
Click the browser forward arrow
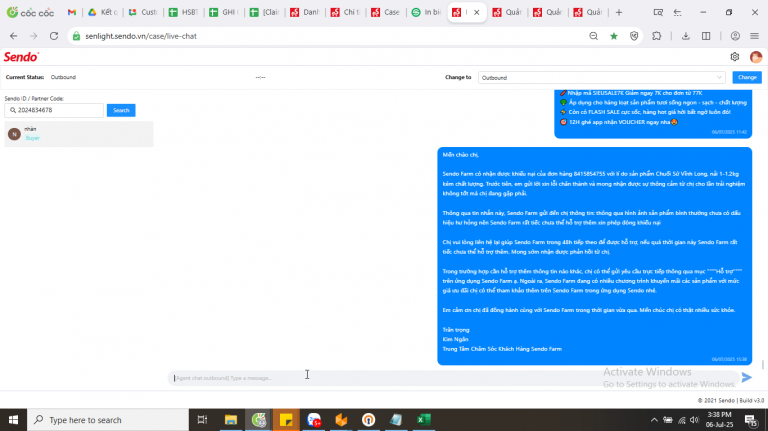(33, 36)
